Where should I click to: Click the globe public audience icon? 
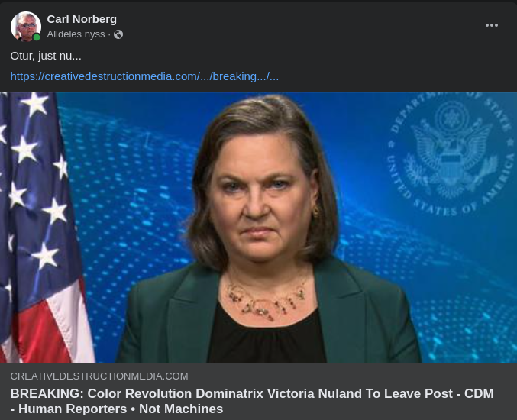coord(118,34)
